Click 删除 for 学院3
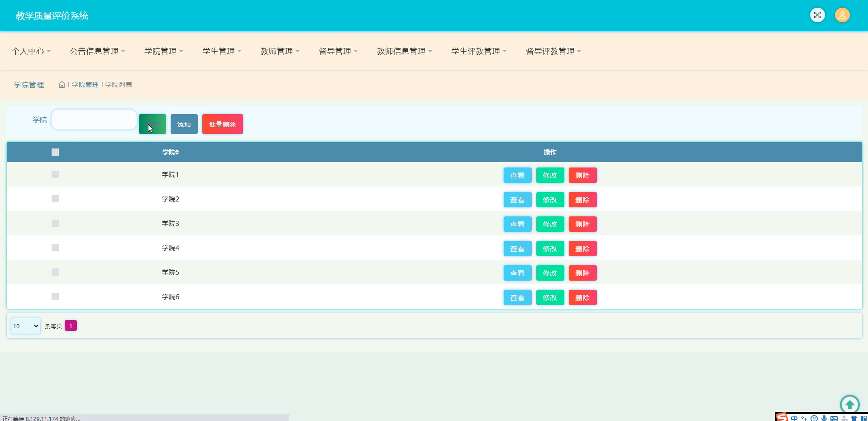 tap(583, 224)
